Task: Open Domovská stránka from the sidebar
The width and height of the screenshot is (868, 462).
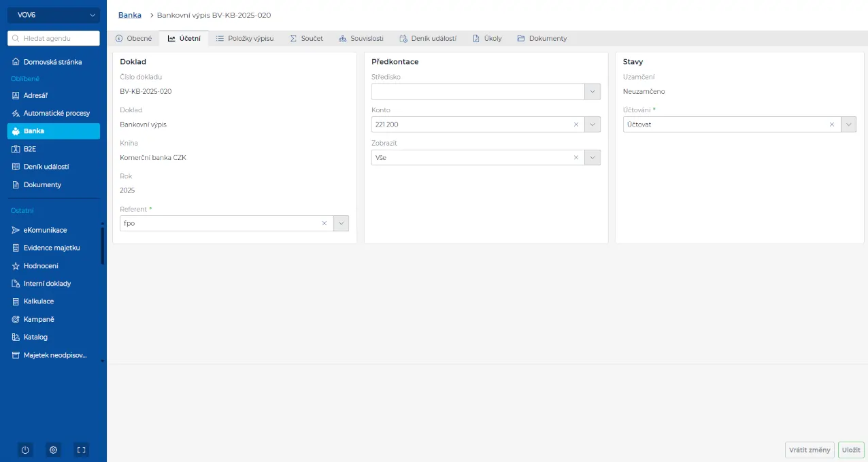Action: [x=52, y=62]
